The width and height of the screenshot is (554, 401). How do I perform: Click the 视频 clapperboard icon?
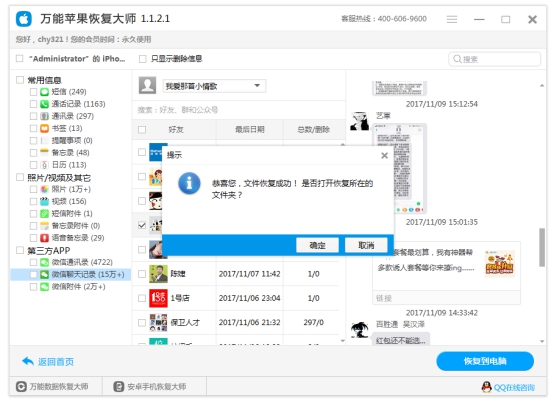[x=44, y=201]
